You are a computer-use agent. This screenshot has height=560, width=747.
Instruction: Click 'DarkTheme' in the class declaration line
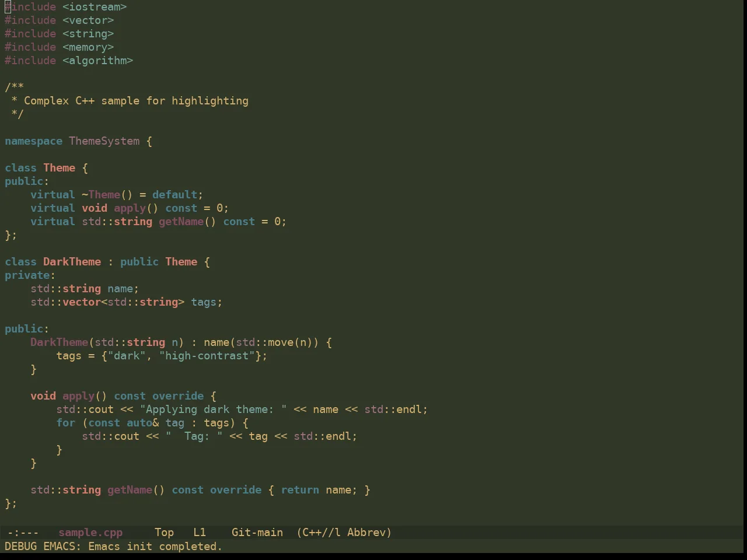pyautogui.click(x=72, y=262)
